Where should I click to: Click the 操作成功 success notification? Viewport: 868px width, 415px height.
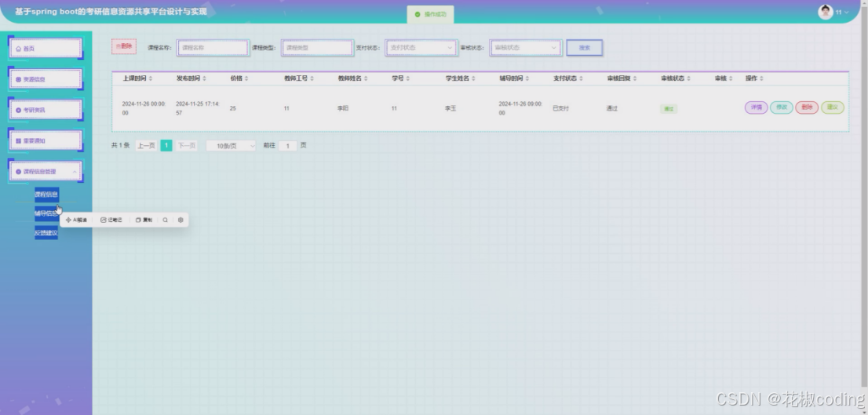pyautogui.click(x=431, y=14)
